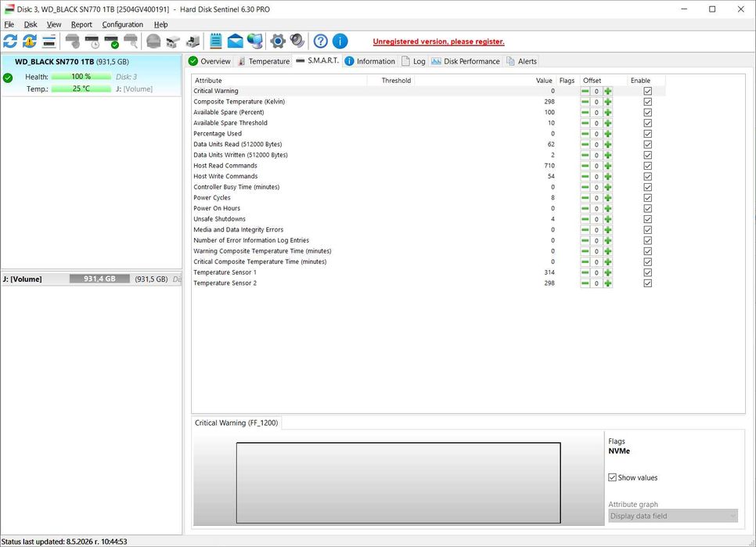
Task: Click the striped disk list toolbar icon
Action: [x=49, y=41]
